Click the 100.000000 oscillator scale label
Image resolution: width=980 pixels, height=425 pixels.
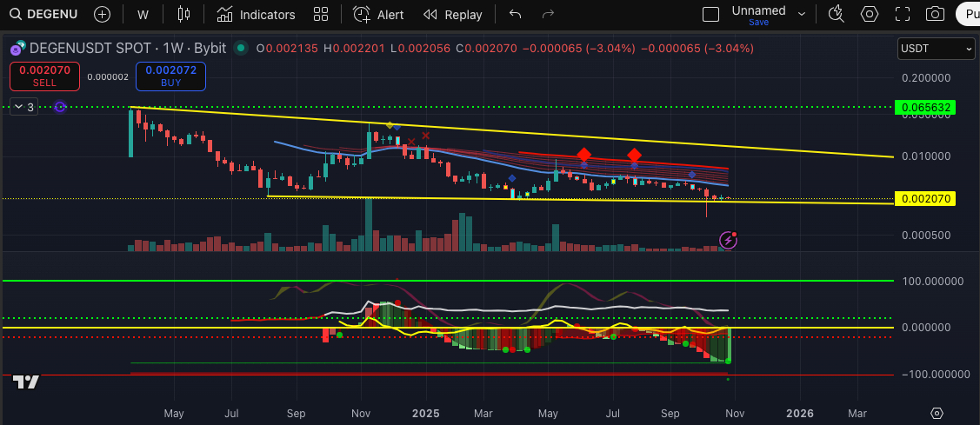[932, 282]
